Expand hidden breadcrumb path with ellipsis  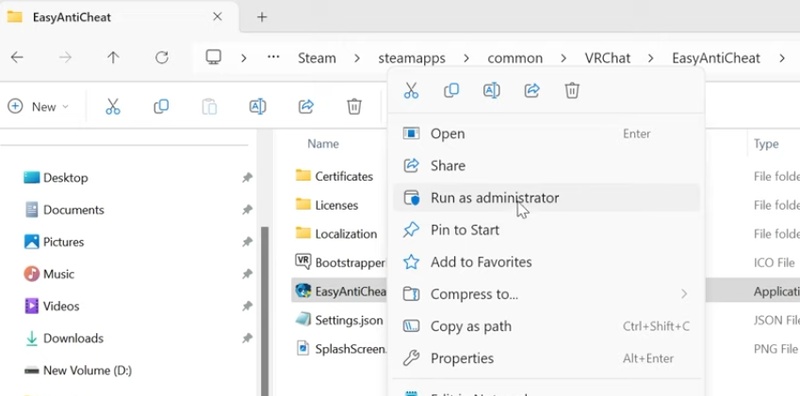click(273, 57)
